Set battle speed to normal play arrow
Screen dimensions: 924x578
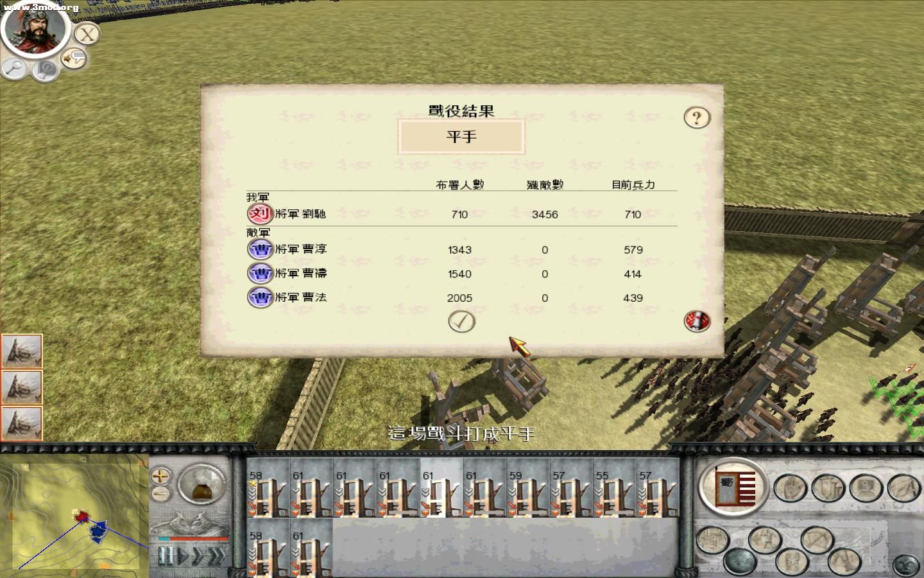(x=183, y=556)
